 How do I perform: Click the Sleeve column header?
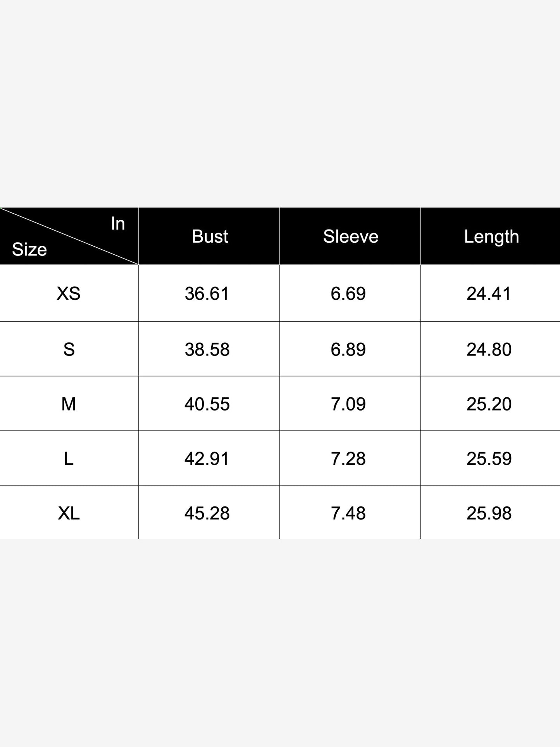click(350, 236)
